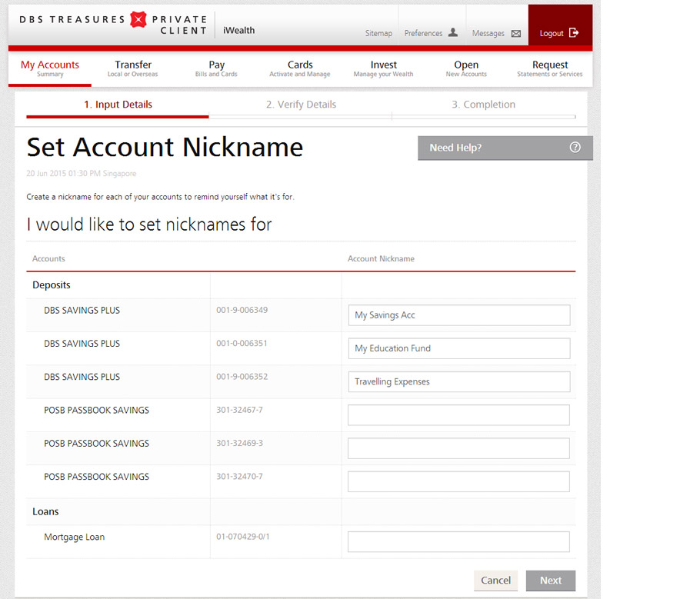
Task: Open the Messages link
Action: tap(488, 34)
